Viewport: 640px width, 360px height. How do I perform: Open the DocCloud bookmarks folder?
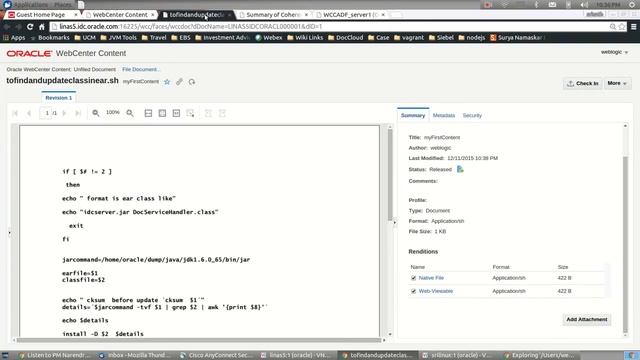[x=345, y=38]
